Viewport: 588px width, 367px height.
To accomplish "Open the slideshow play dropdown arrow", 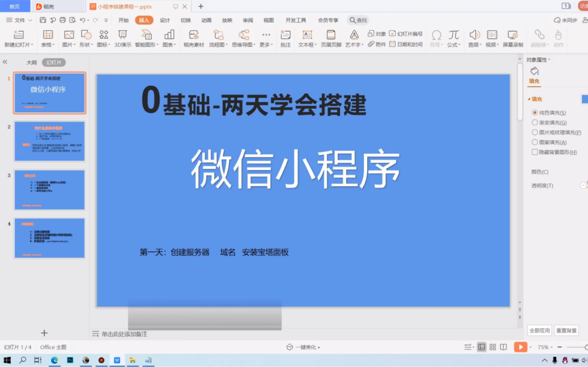I will coord(530,347).
